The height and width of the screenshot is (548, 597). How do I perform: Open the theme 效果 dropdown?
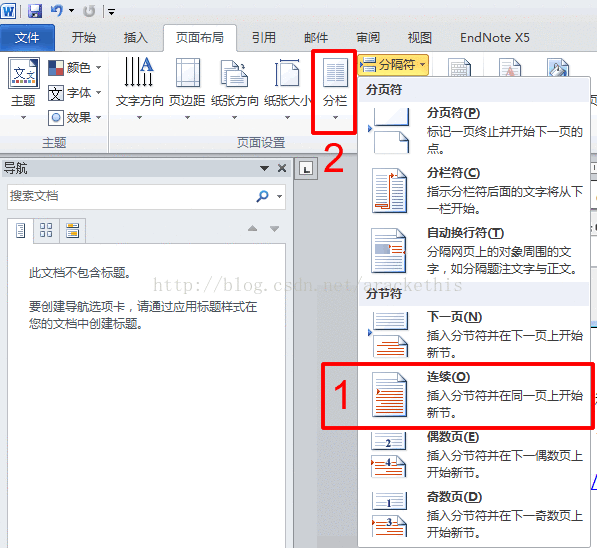click(75, 117)
